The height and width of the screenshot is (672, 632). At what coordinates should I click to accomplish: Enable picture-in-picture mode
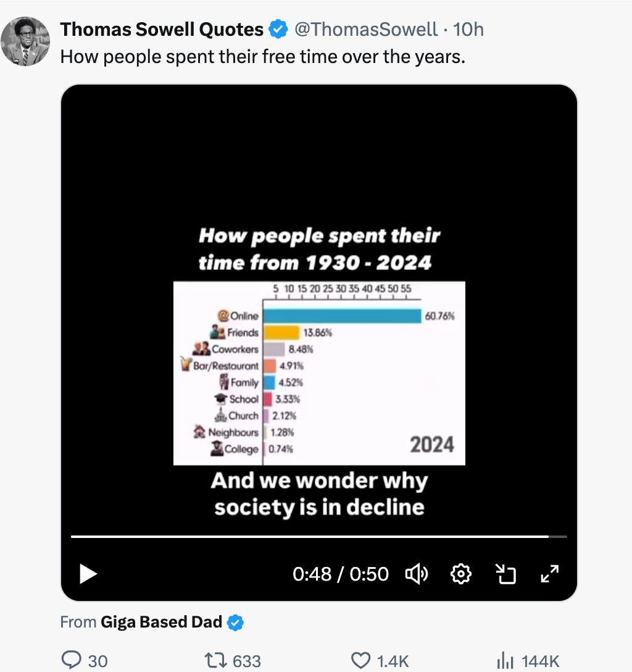click(x=506, y=574)
